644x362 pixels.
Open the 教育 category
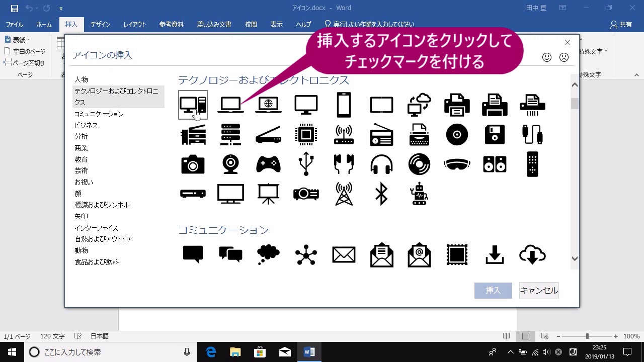(81, 159)
